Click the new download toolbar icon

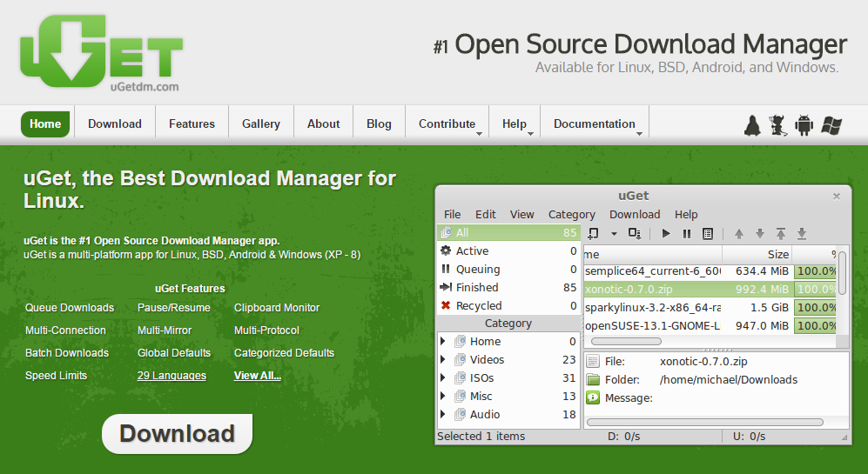[x=594, y=233]
